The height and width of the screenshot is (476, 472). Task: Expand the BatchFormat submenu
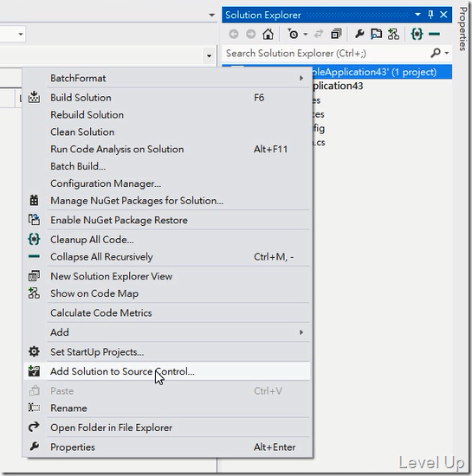166,78
